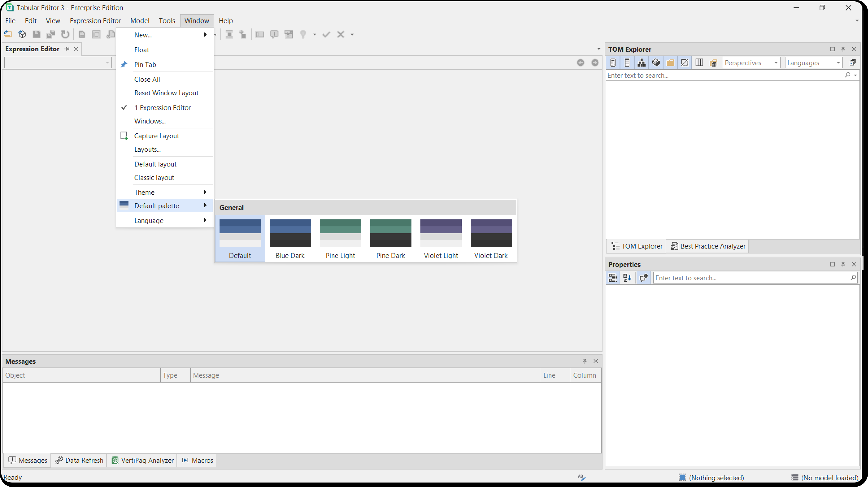Screen dimensions: 868x487
Task: Close the Expression Editor tab
Action: [x=76, y=49]
